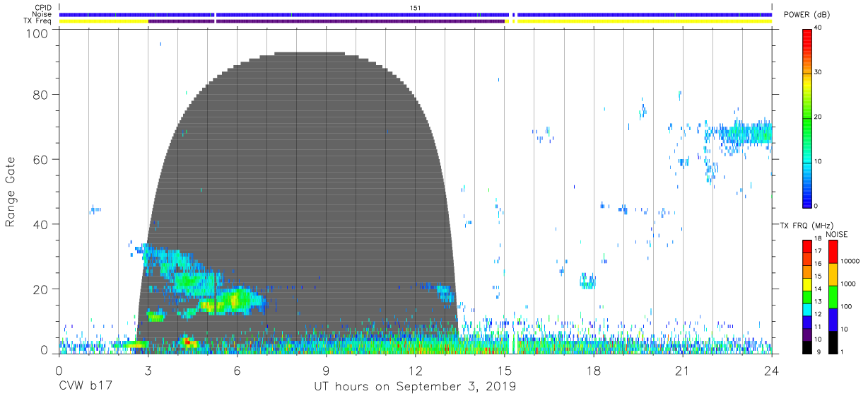
Task: Click the y-axis tick label "20"
Action: pyautogui.click(x=42, y=289)
